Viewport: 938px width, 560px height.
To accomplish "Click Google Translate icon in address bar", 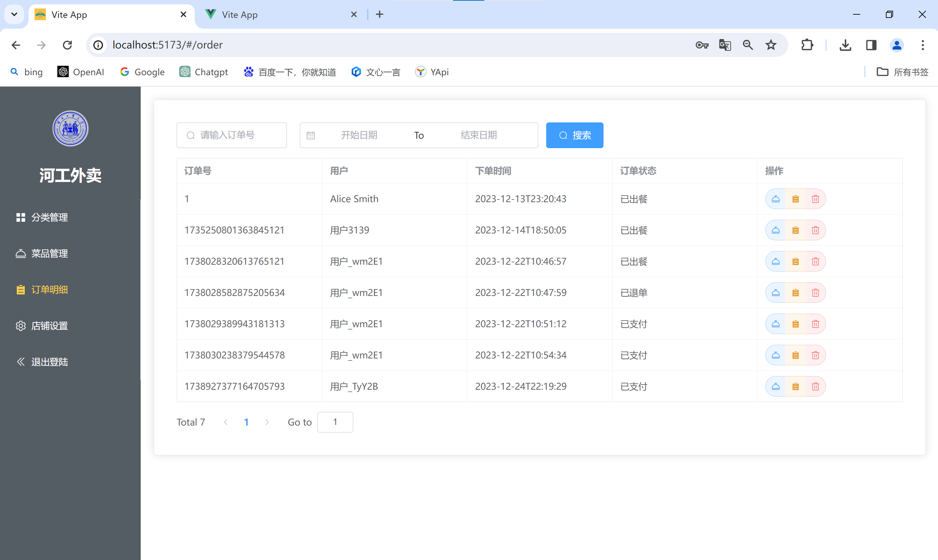I will (x=724, y=45).
